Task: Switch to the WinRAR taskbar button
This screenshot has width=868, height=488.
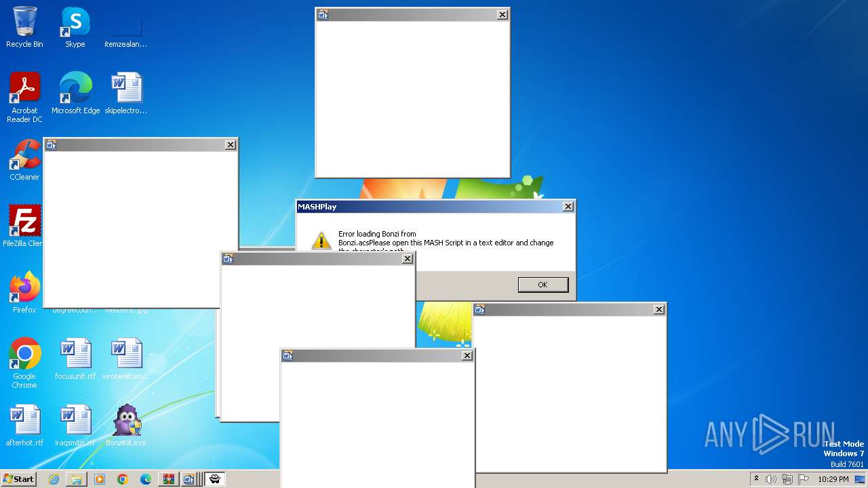Action: click(169, 479)
